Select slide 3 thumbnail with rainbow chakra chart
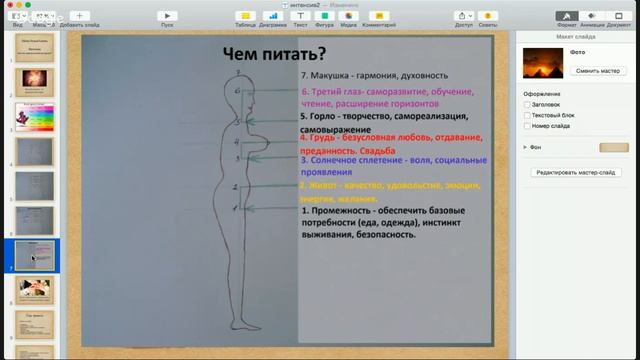The width and height of the screenshot is (640, 360). pos(35,117)
